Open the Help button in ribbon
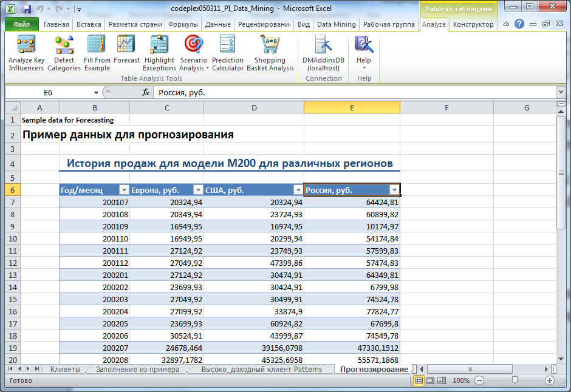Image resolution: width=571 pixels, height=392 pixels. pyautogui.click(x=364, y=53)
